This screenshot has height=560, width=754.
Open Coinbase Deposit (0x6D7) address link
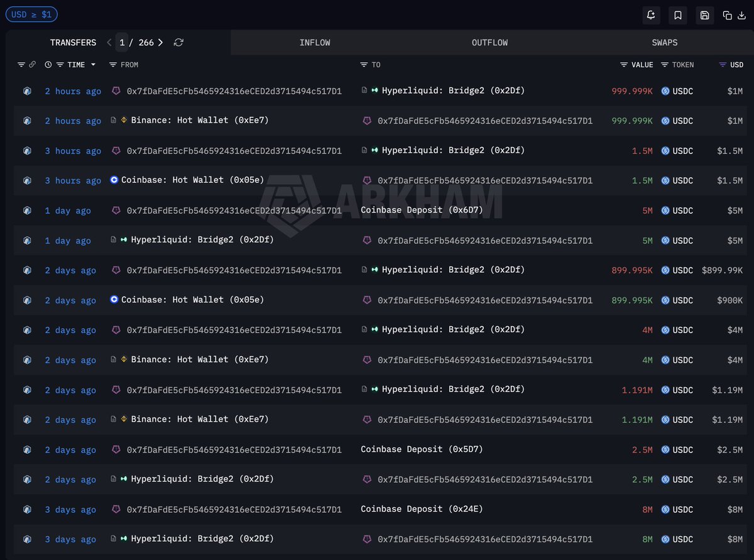422,210
